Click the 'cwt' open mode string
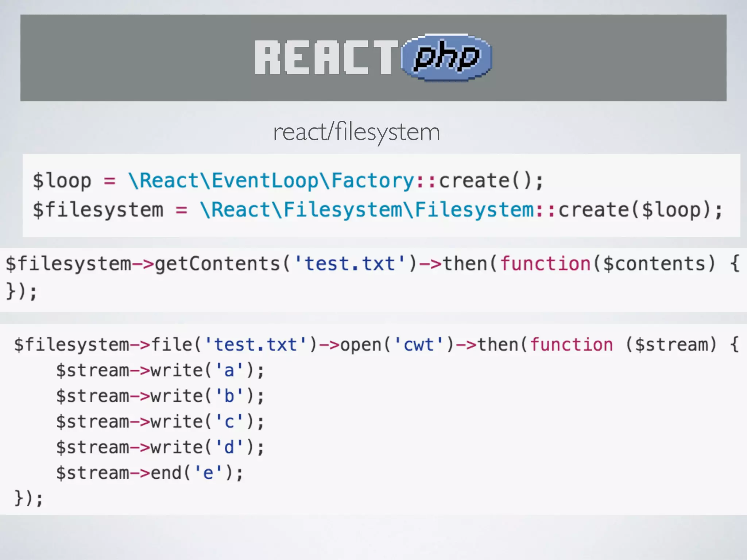Image resolution: width=747 pixels, height=560 pixels. coord(418,345)
